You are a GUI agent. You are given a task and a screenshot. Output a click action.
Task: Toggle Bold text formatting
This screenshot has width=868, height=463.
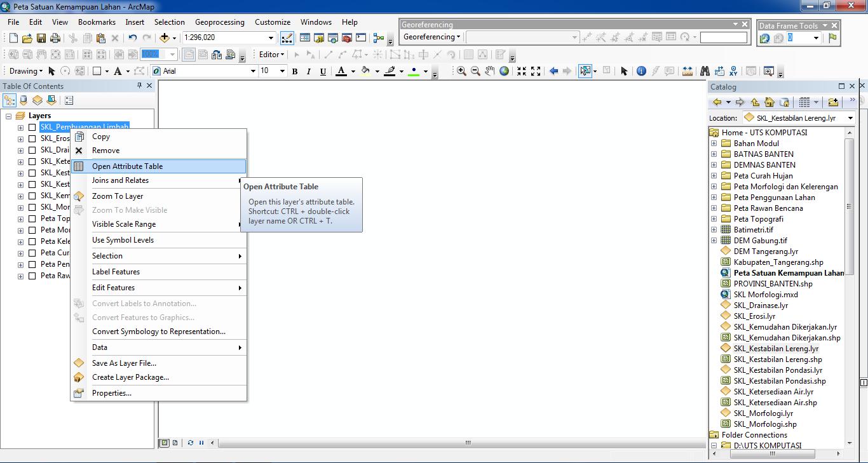pyautogui.click(x=294, y=71)
